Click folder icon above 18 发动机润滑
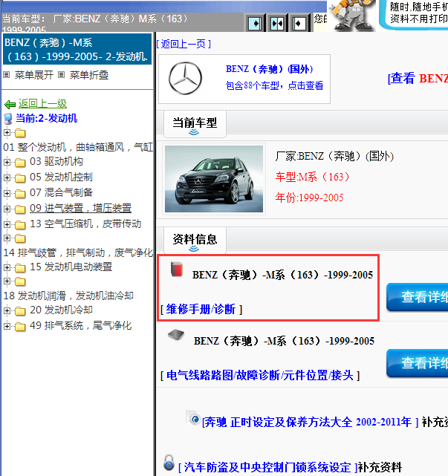Image resolution: width=448 pixels, height=476 pixels. (x=20, y=281)
